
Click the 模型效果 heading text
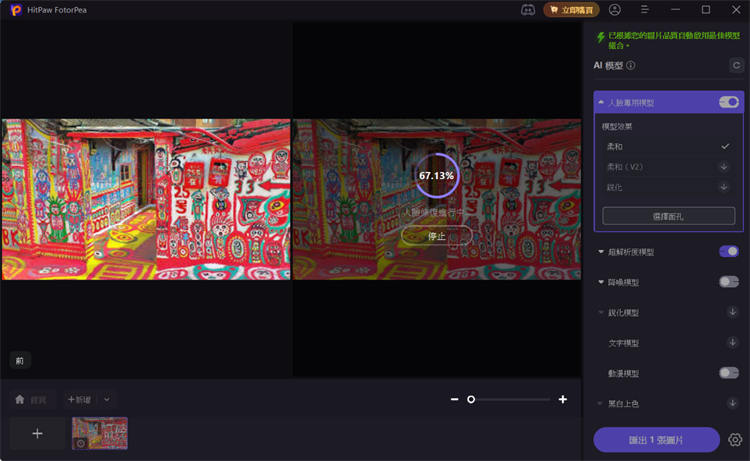coord(617,126)
